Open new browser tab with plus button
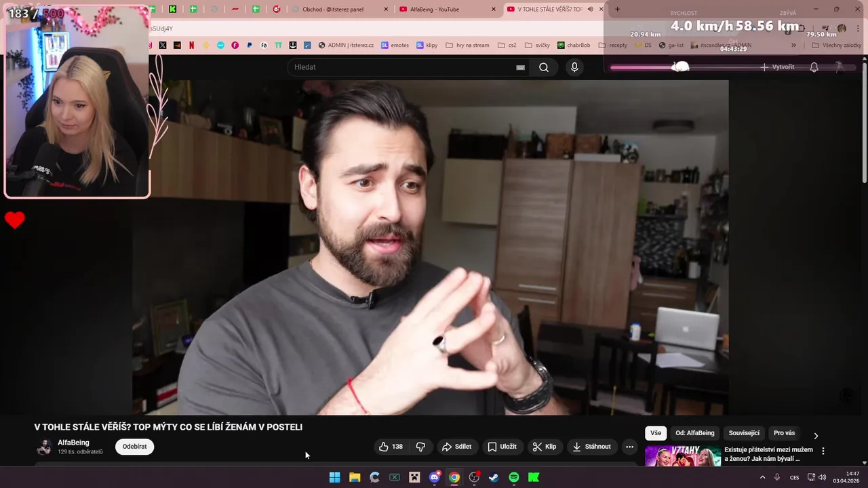The width and height of the screenshot is (868, 488). point(617,9)
